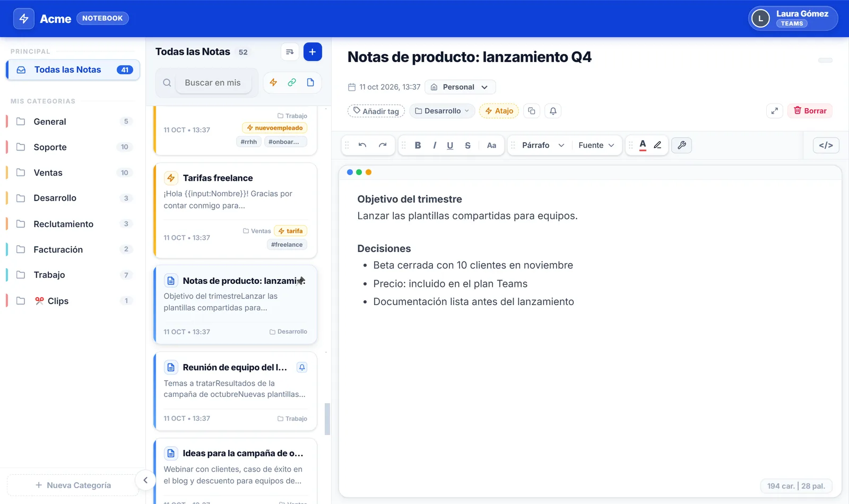The height and width of the screenshot is (504, 849).
Task: Open the Ventas category
Action: [x=73, y=172]
